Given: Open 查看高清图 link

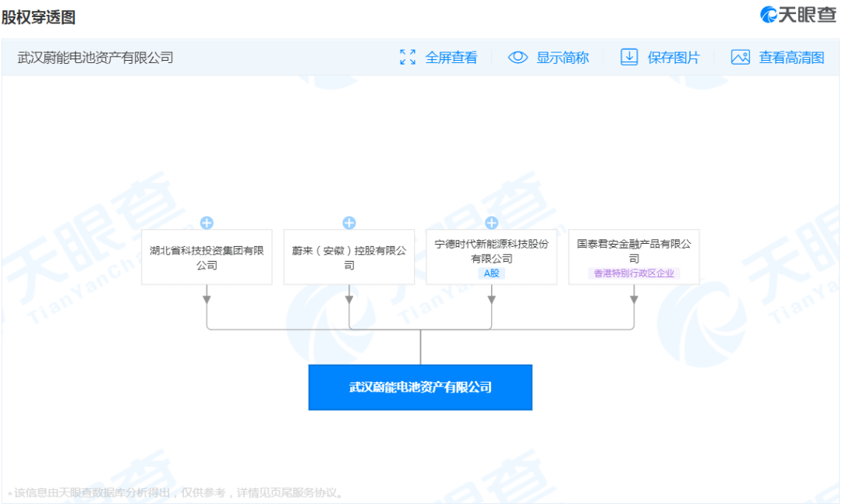Looking at the screenshot, I should pyautogui.click(x=791, y=58).
